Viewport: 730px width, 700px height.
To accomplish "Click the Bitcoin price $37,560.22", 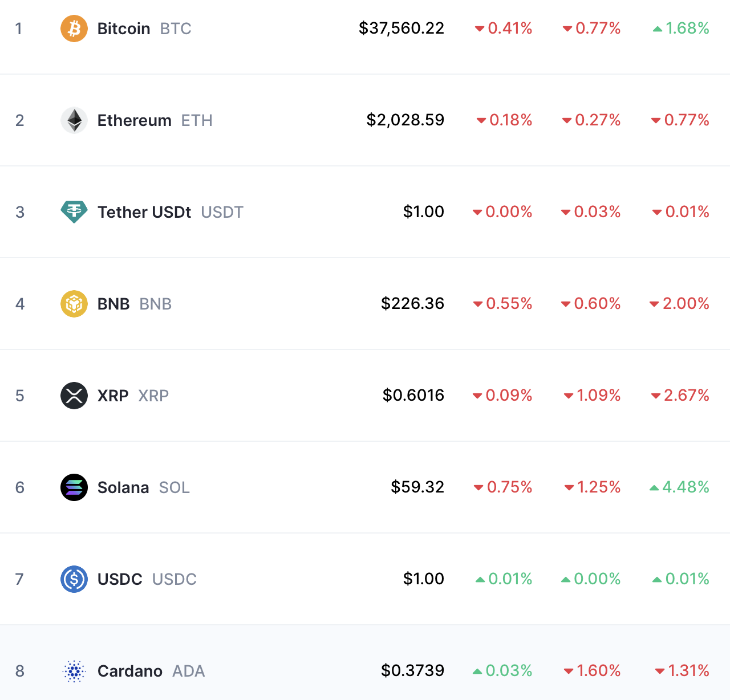I will pos(401,28).
